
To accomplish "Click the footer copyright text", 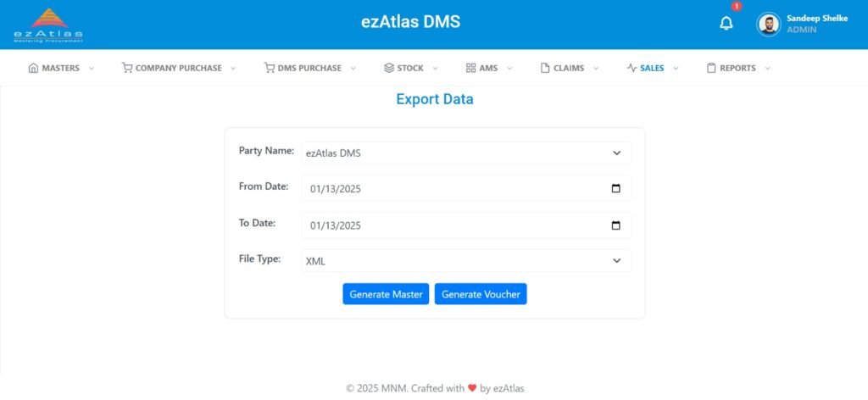I will coord(435,388).
